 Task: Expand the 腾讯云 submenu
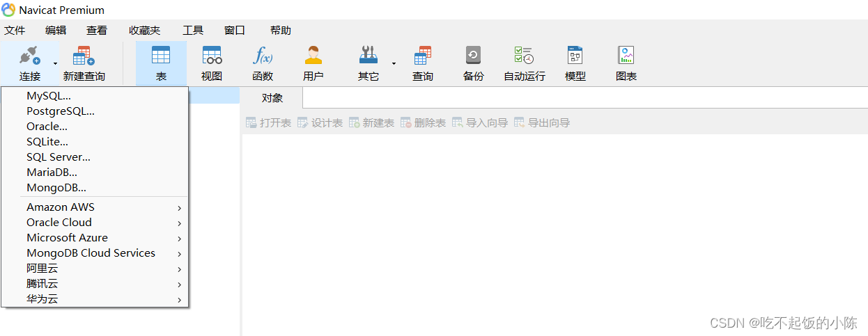pos(95,283)
